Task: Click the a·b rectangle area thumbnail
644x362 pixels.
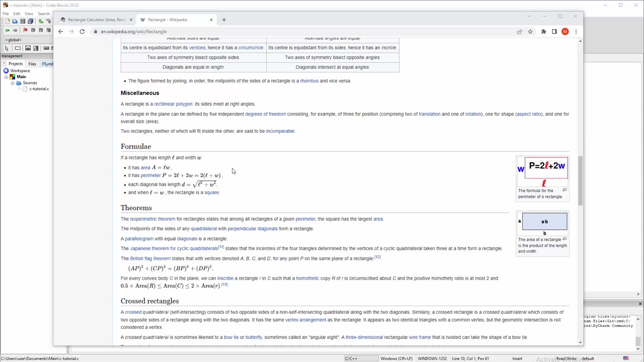Action: click(542, 224)
